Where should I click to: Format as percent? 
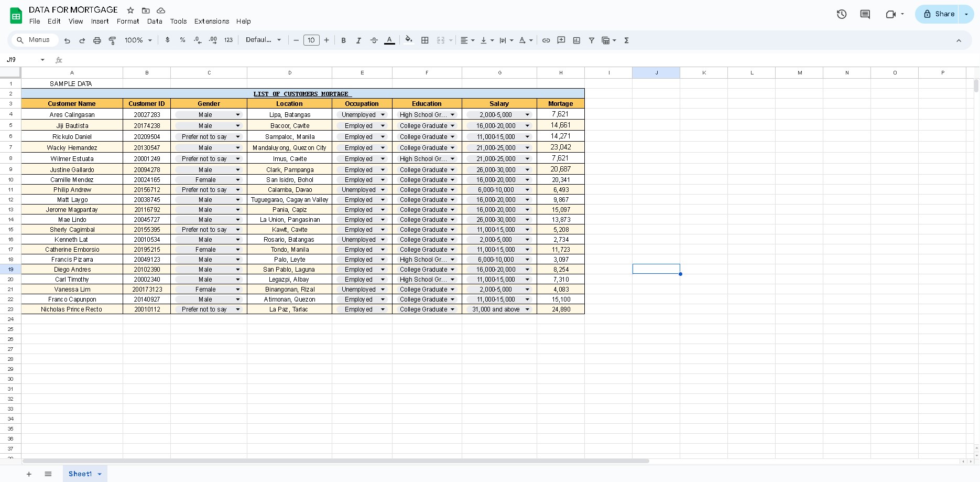(182, 40)
